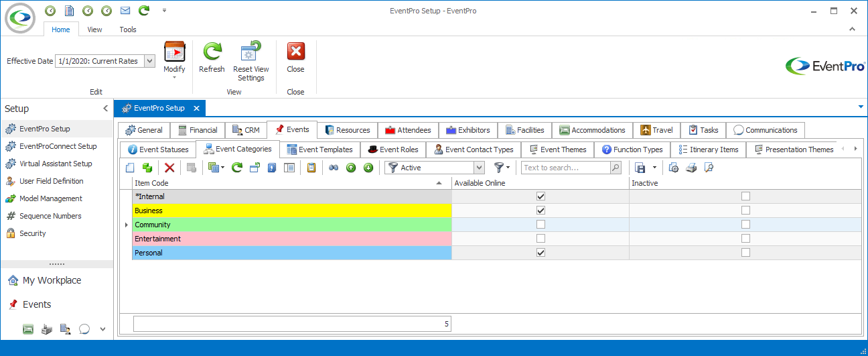Toggle Available Online for Personal row

(541, 253)
